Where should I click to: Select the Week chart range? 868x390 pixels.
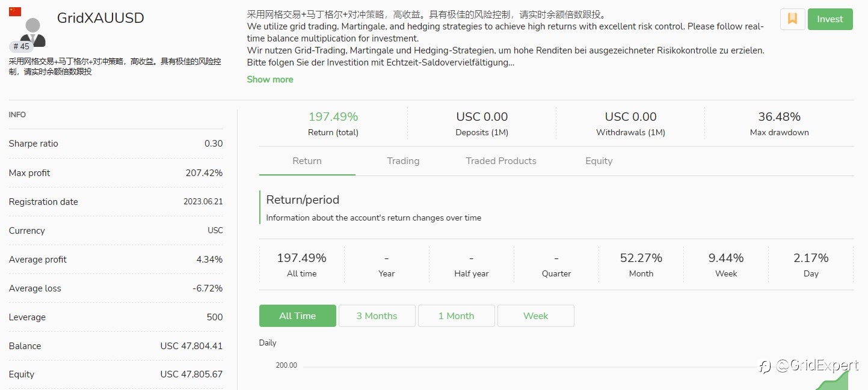point(536,316)
